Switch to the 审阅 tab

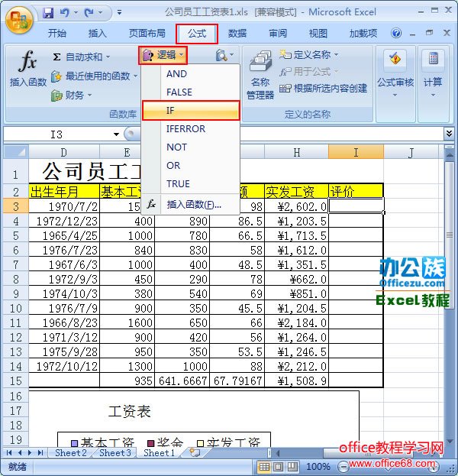pyautogui.click(x=278, y=33)
